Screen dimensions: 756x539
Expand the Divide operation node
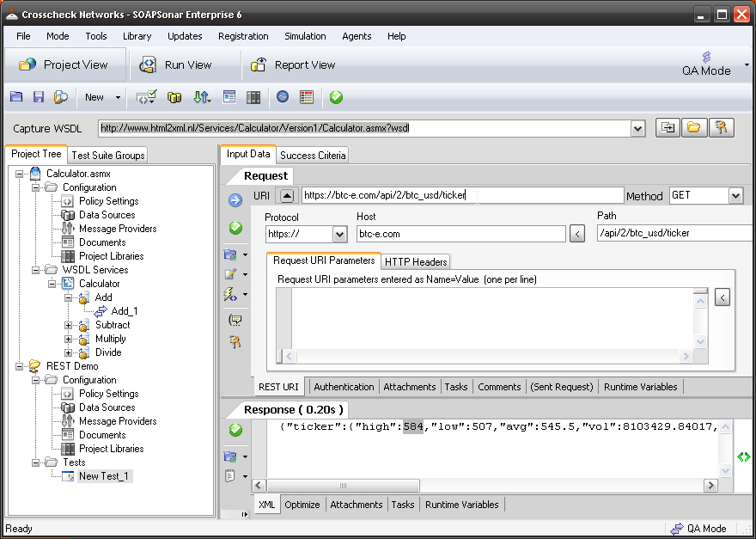click(68, 352)
